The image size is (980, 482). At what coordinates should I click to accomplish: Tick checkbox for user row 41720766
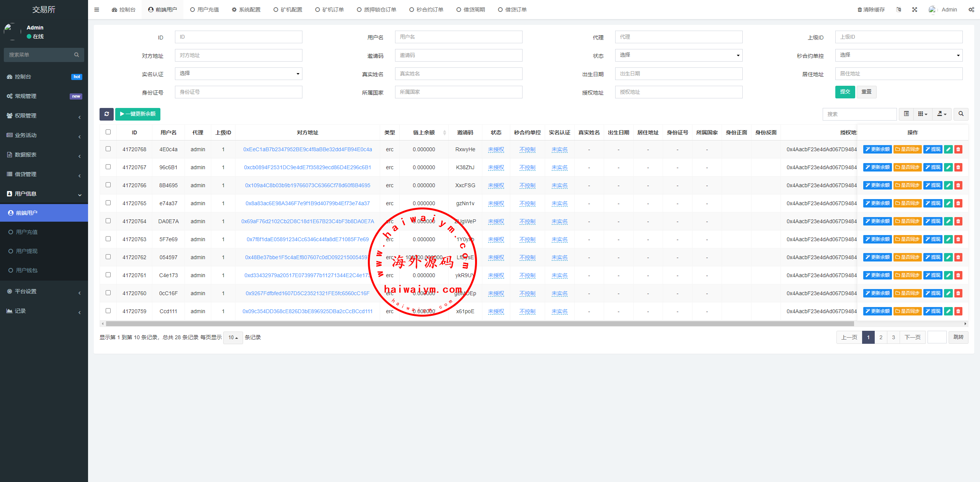tap(108, 185)
